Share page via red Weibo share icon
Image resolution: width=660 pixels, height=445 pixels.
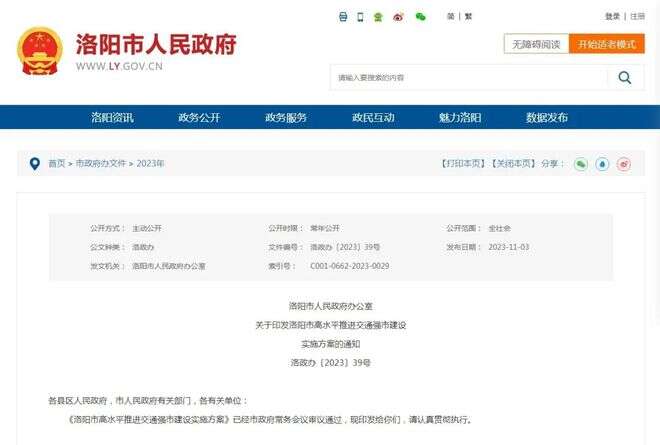(x=624, y=163)
